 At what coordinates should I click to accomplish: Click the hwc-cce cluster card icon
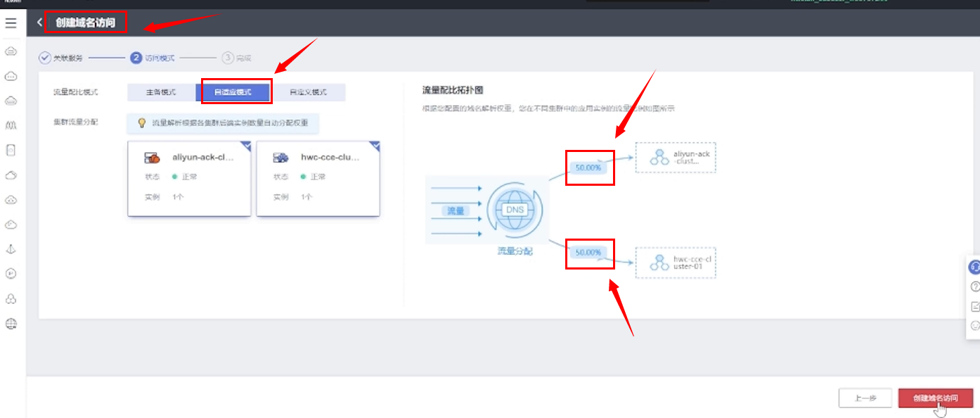(281, 158)
